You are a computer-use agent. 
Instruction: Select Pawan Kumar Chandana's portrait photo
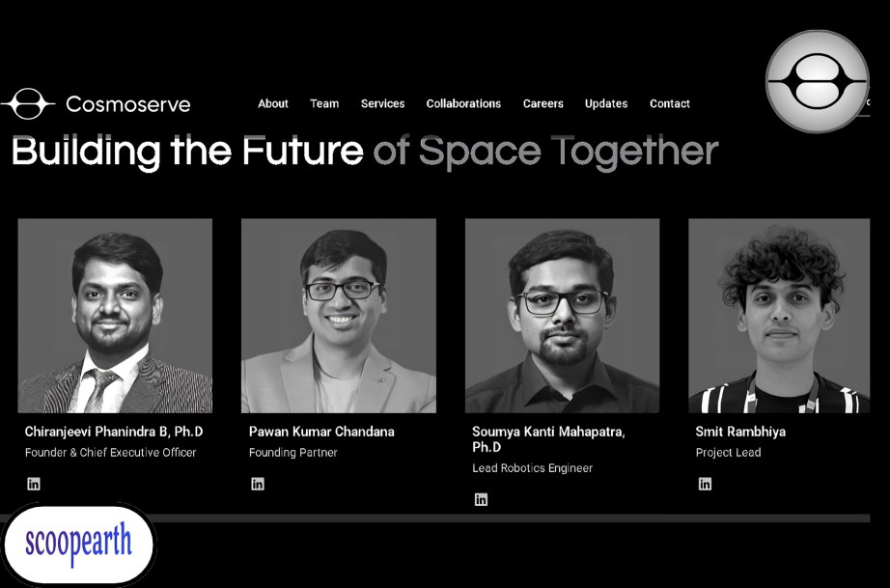339,316
